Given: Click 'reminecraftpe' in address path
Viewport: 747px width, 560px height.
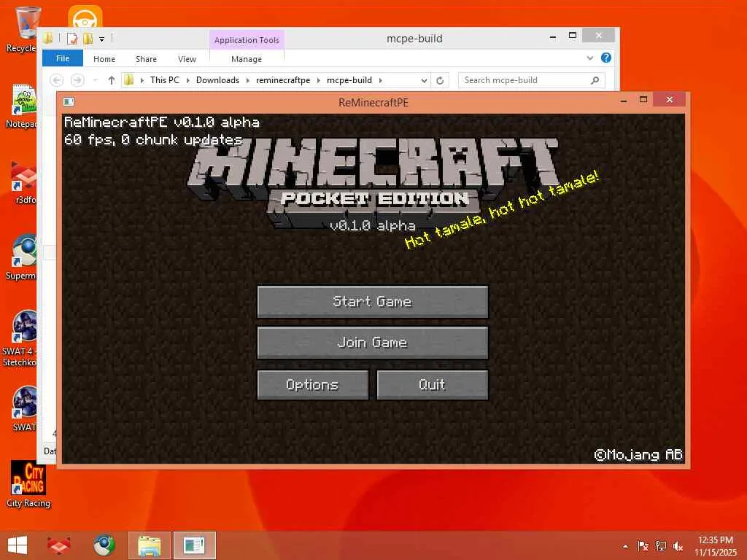Looking at the screenshot, I should click(283, 80).
